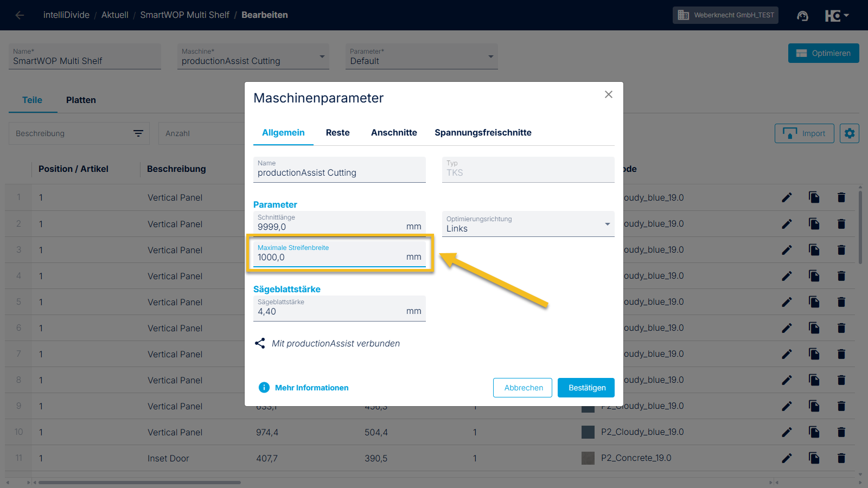868x488 pixels.
Task: Open the Spannungsfreischnitte tab
Action: click(x=483, y=133)
